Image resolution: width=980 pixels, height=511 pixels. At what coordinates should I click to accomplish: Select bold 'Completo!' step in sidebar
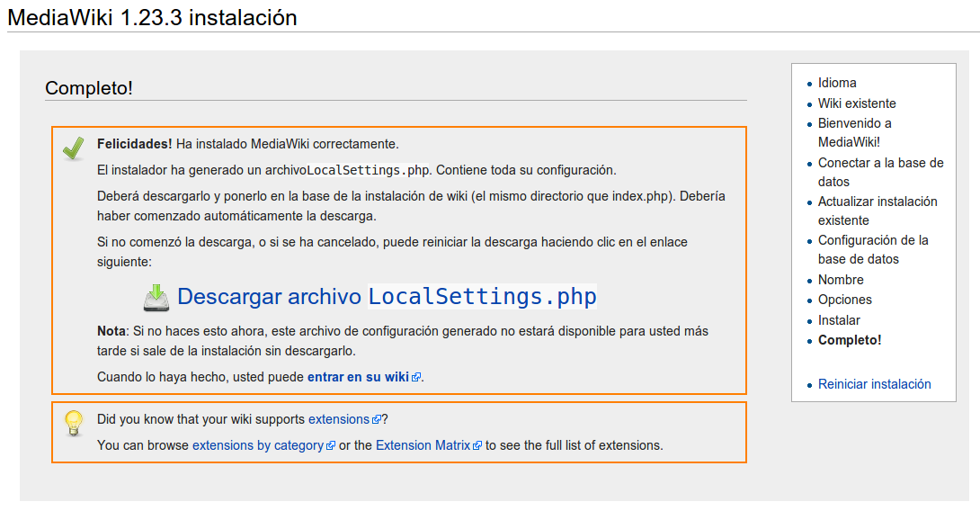click(850, 340)
